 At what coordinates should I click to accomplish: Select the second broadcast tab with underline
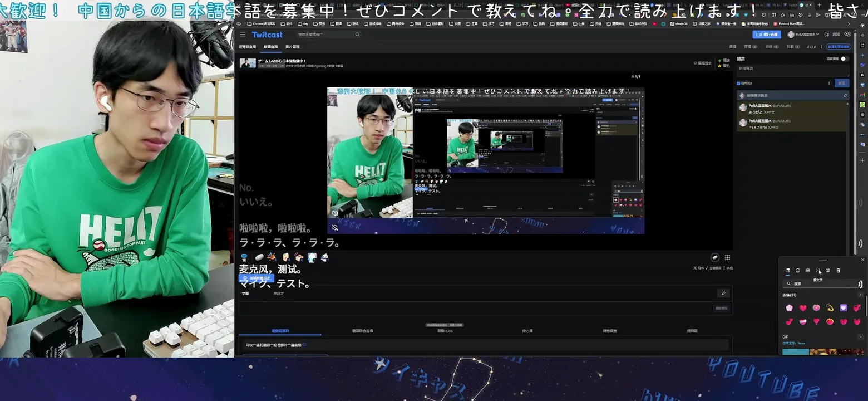click(x=270, y=47)
